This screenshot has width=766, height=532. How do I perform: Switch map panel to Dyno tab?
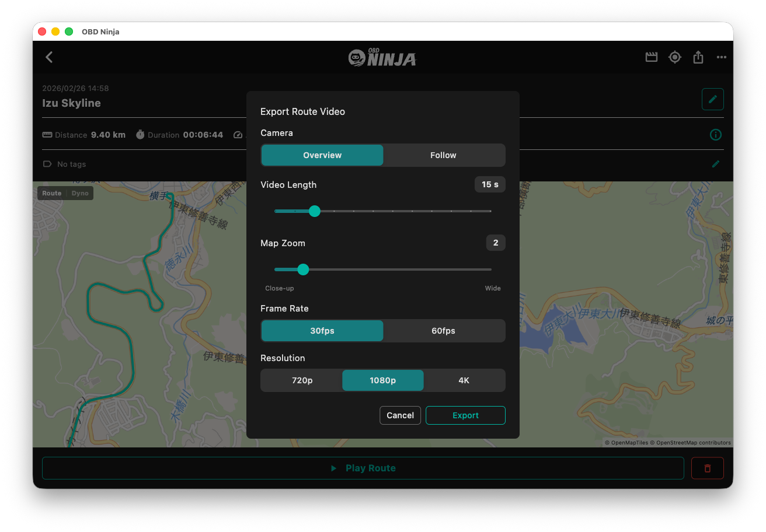[80, 193]
